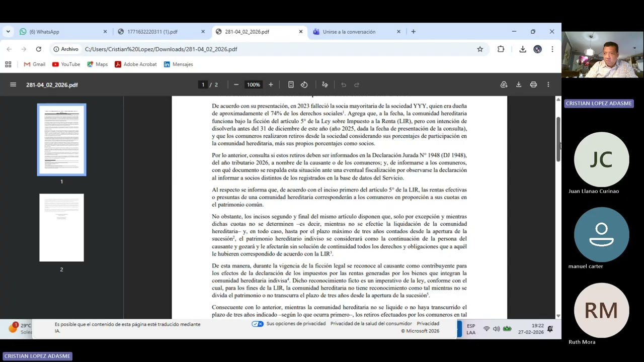The height and width of the screenshot is (362, 644).
Task: Open the volume speaker tray icon
Action: click(x=497, y=329)
